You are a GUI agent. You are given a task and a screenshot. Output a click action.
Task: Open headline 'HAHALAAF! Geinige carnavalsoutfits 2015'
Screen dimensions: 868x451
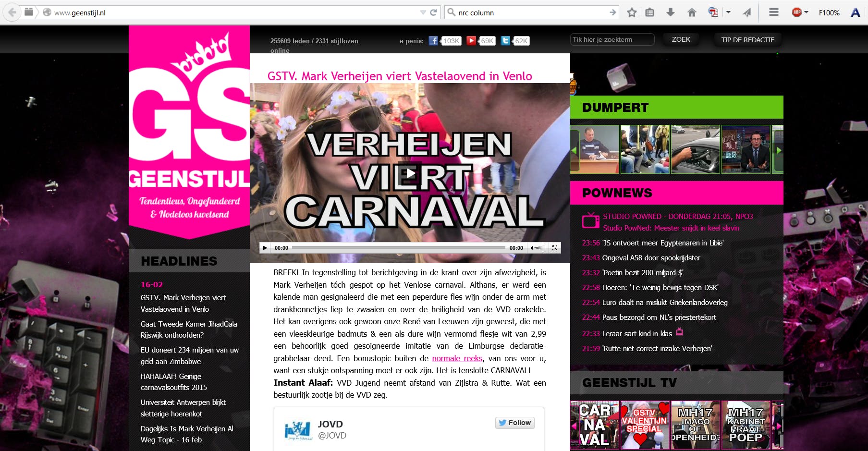174,382
